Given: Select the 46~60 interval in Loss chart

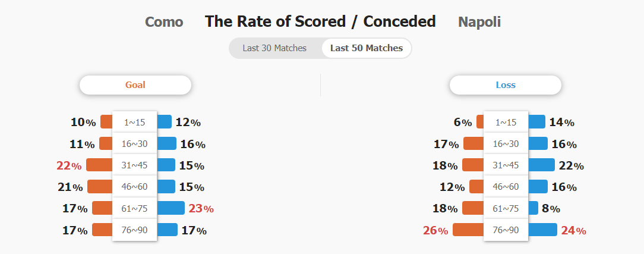Looking at the screenshot, I should (x=506, y=187).
